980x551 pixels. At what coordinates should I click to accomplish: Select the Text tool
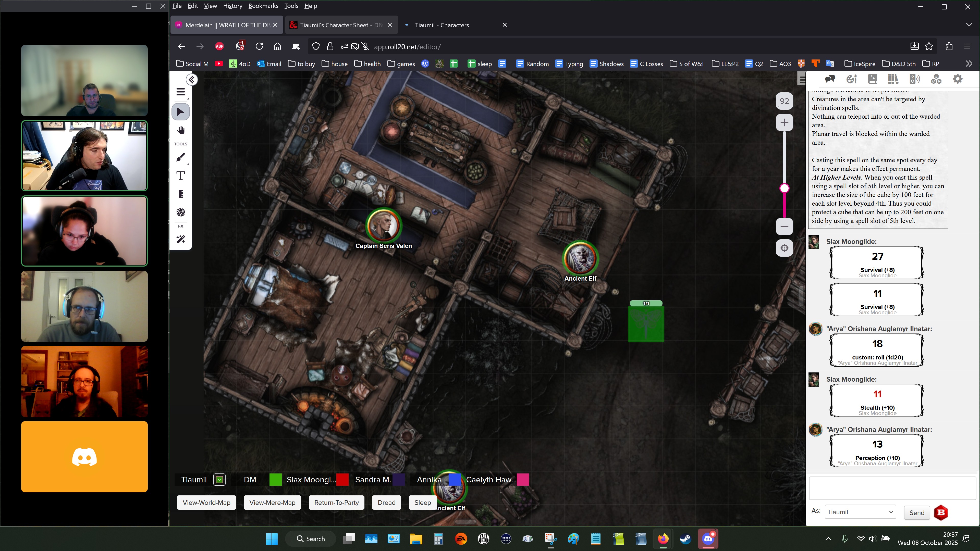pos(181,176)
